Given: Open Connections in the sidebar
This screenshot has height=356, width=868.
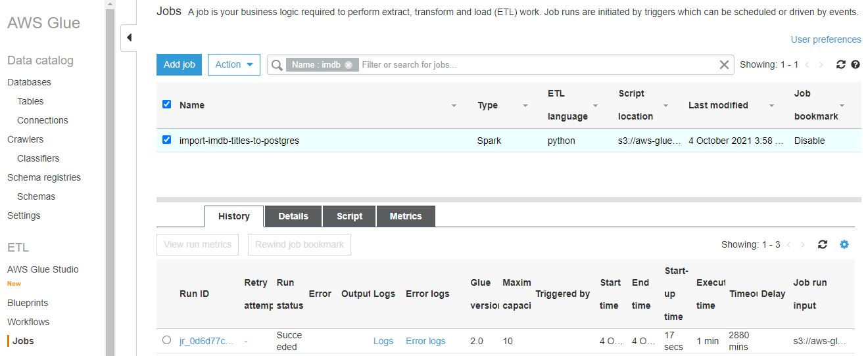Looking at the screenshot, I should click(x=43, y=120).
